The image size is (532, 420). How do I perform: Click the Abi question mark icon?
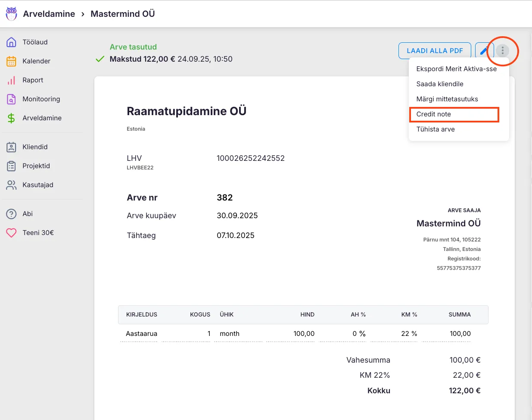[11, 214]
